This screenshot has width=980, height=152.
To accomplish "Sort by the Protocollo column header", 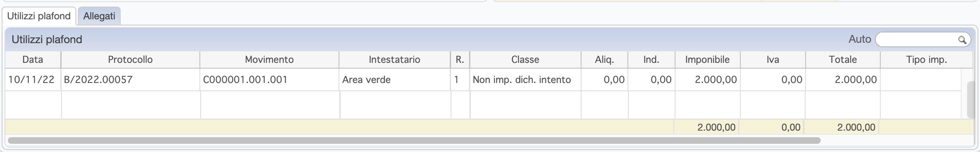I will tap(131, 60).
